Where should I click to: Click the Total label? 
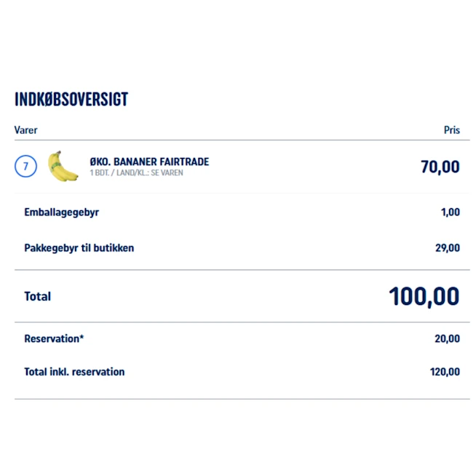pos(37,296)
